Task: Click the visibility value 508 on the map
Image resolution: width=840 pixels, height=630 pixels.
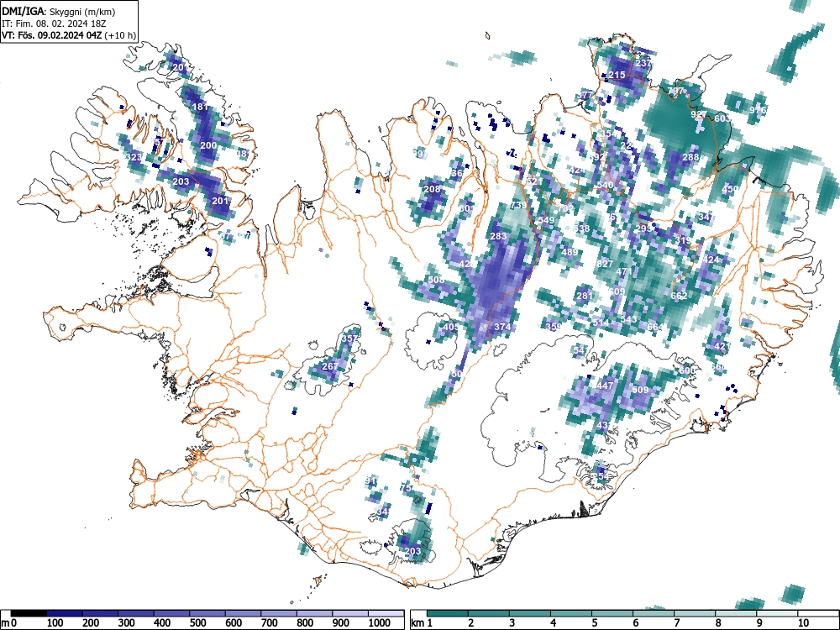Action: click(x=436, y=280)
